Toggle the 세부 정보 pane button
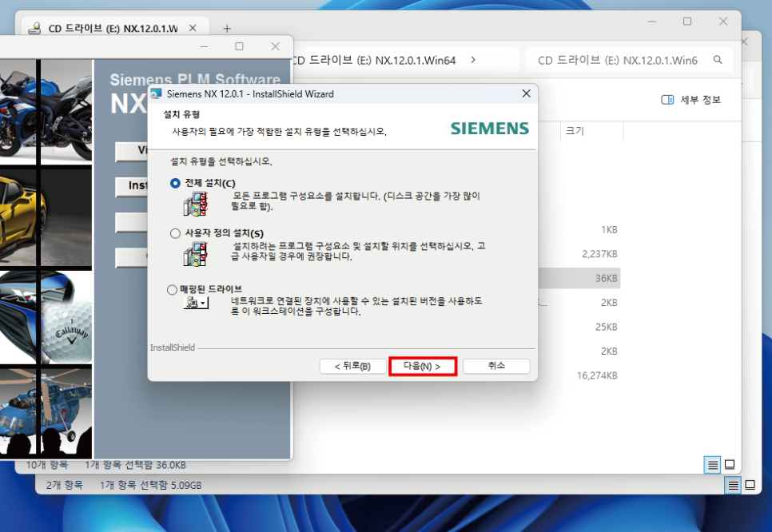Image resolution: width=772 pixels, height=532 pixels. coord(690,100)
